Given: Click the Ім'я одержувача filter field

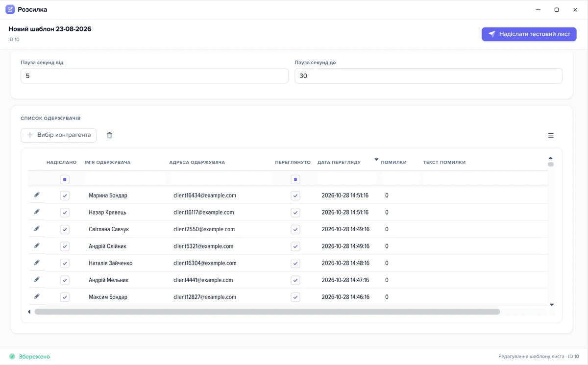Looking at the screenshot, I should click(x=125, y=179).
